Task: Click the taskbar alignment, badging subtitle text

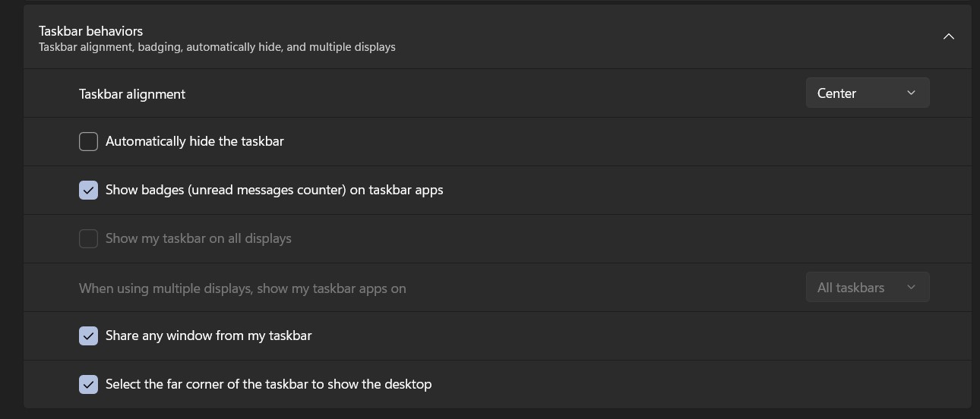Action: [x=217, y=47]
